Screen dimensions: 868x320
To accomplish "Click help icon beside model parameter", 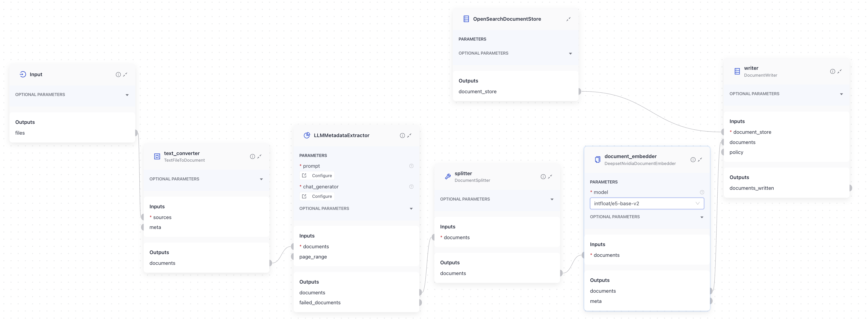I will pyautogui.click(x=702, y=192).
